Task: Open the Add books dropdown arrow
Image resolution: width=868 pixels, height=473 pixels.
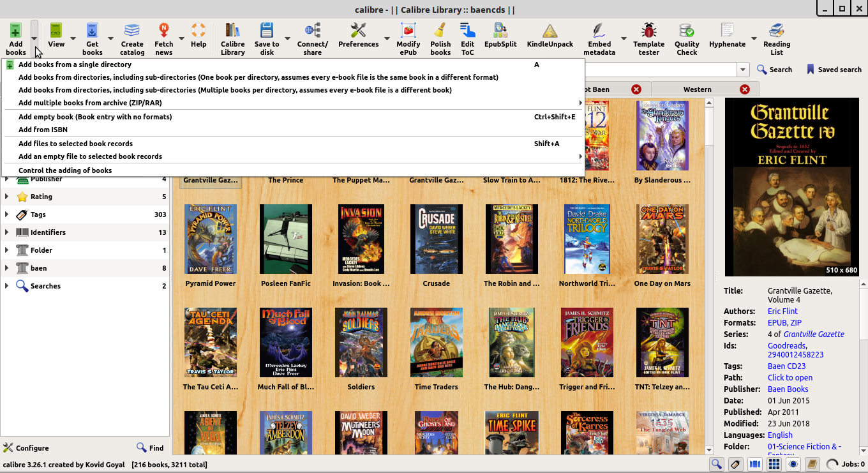Action: pos(34,38)
